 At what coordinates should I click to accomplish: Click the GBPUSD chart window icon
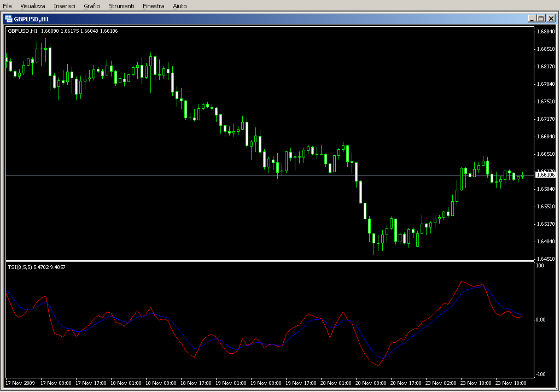point(9,19)
